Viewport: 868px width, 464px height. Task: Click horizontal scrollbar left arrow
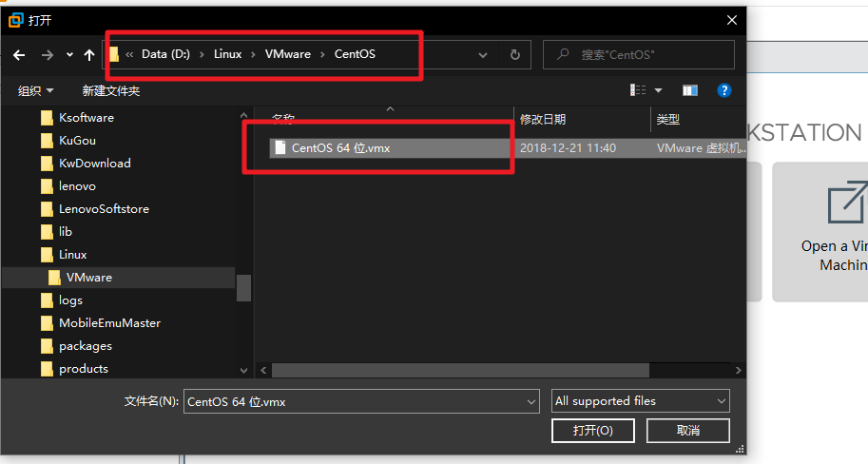click(x=263, y=371)
